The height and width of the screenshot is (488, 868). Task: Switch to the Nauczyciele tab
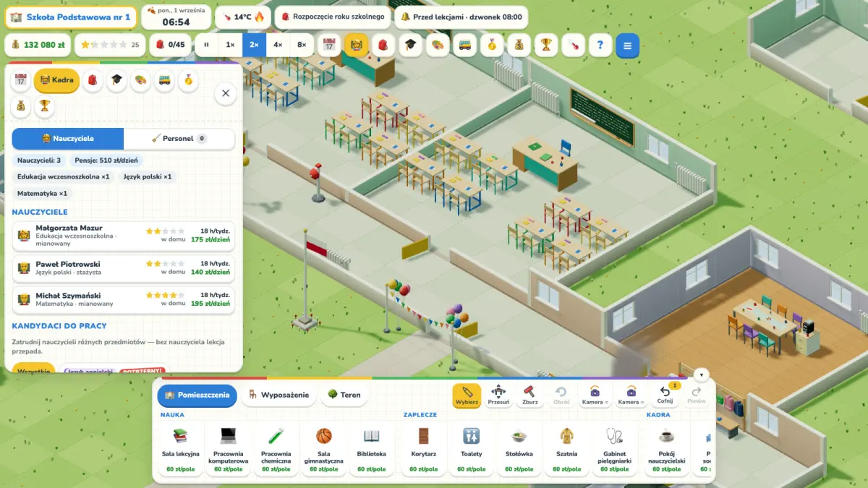click(68, 139)
